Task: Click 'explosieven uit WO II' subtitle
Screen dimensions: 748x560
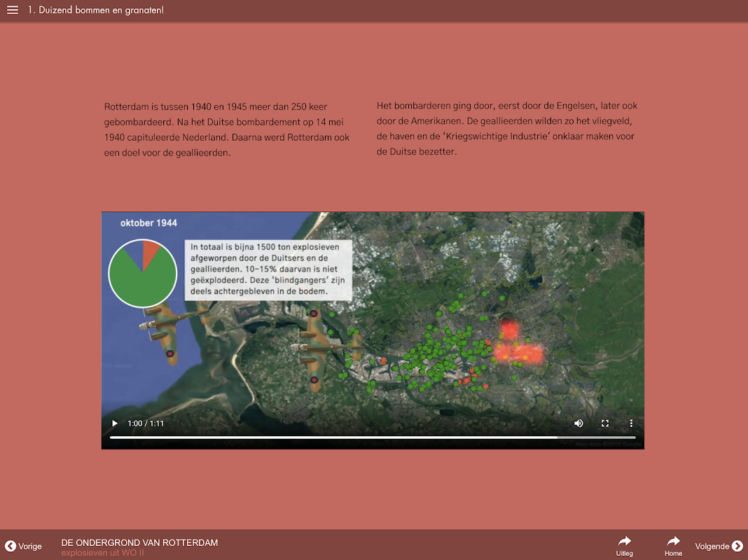Action: 102,553
